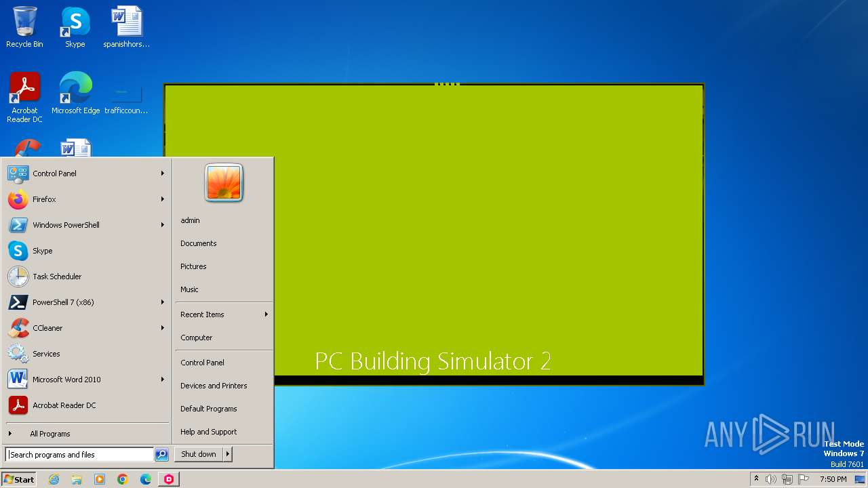Launch PowerShell 7 (x86) from Start menu
The image size is (868, 488).
pyautogui.click(x=86, y=302)
